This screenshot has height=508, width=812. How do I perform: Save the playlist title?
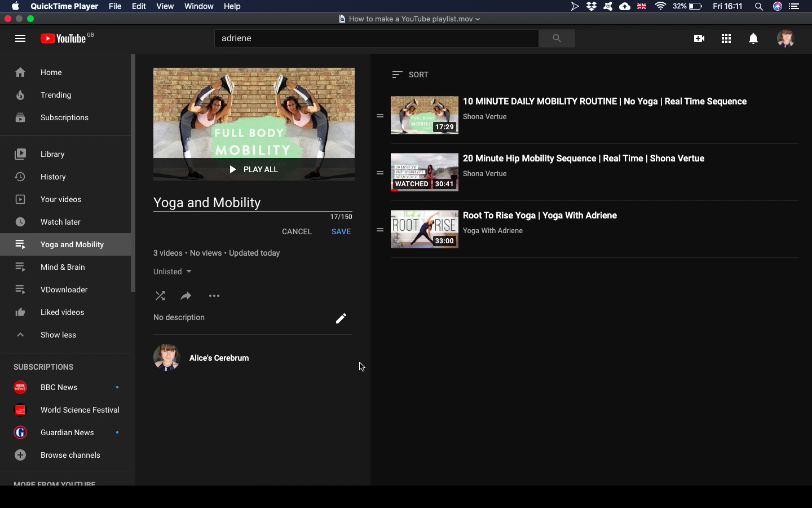pyautogui.click(x=341, y=231)
